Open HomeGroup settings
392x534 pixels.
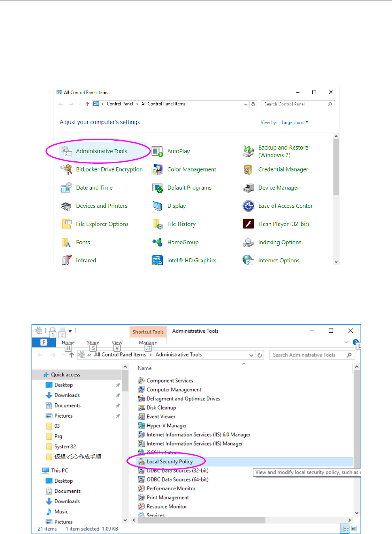click(175, 242)
